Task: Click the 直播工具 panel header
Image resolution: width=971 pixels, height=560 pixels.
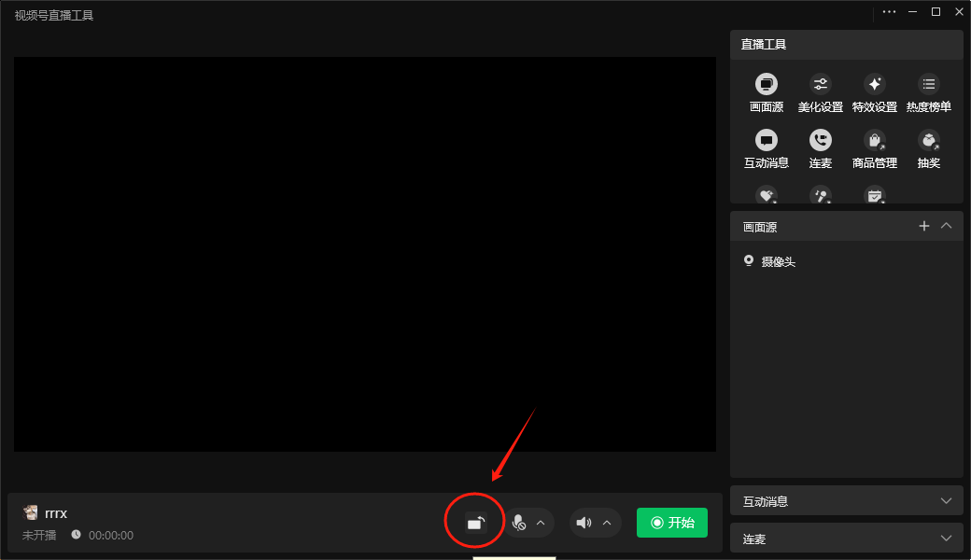Action: pos(847,45)
